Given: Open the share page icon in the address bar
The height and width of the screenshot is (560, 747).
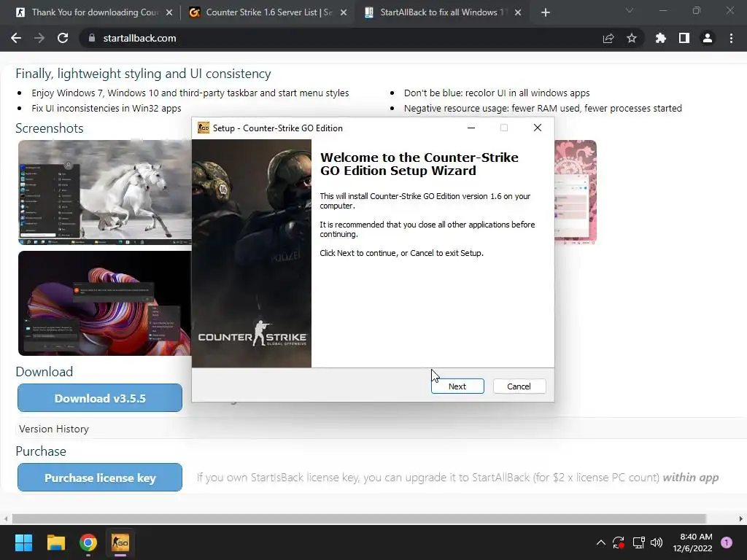Looking at the screenshot, I should pos(608,38).
